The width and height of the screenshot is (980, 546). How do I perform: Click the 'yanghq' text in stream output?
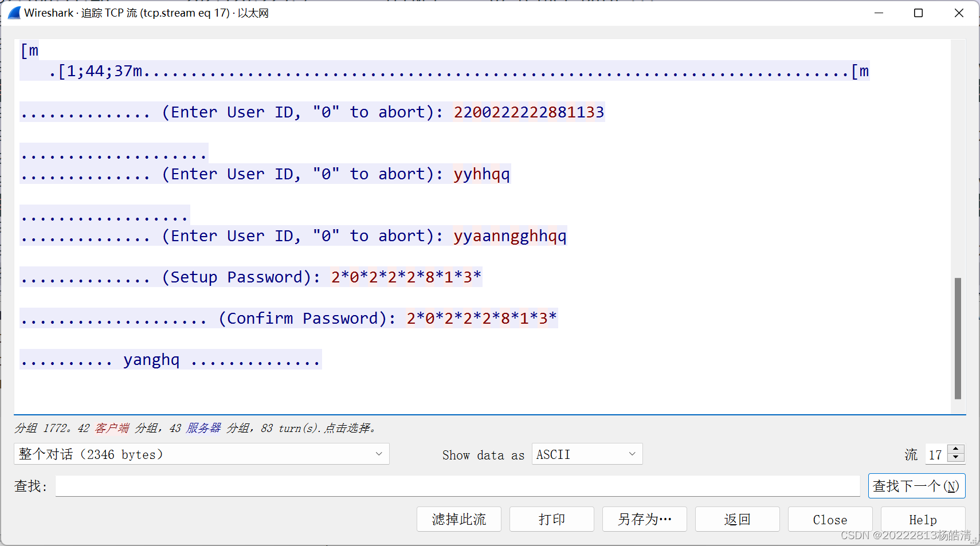pos(152,359)
